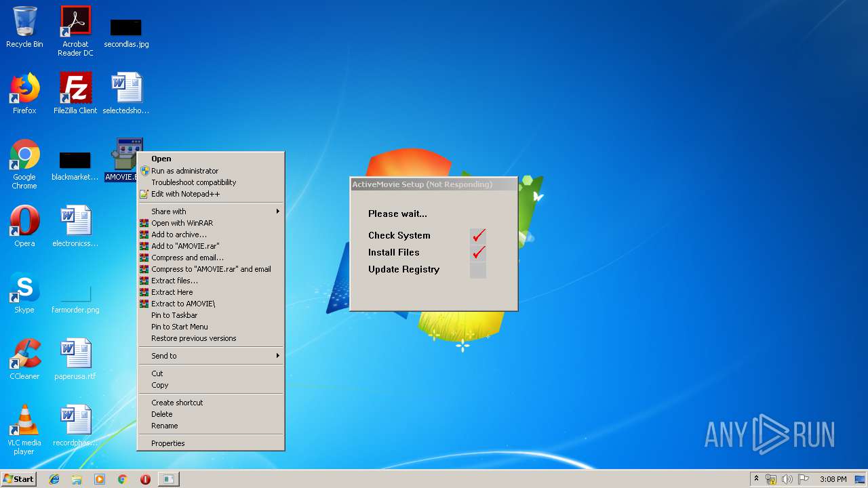
Task: Click the "Update Registry" label
Action: coord(403,269)
